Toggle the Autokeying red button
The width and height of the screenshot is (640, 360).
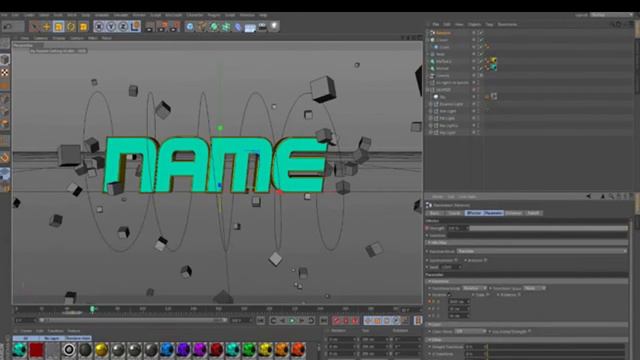point(346,321)
